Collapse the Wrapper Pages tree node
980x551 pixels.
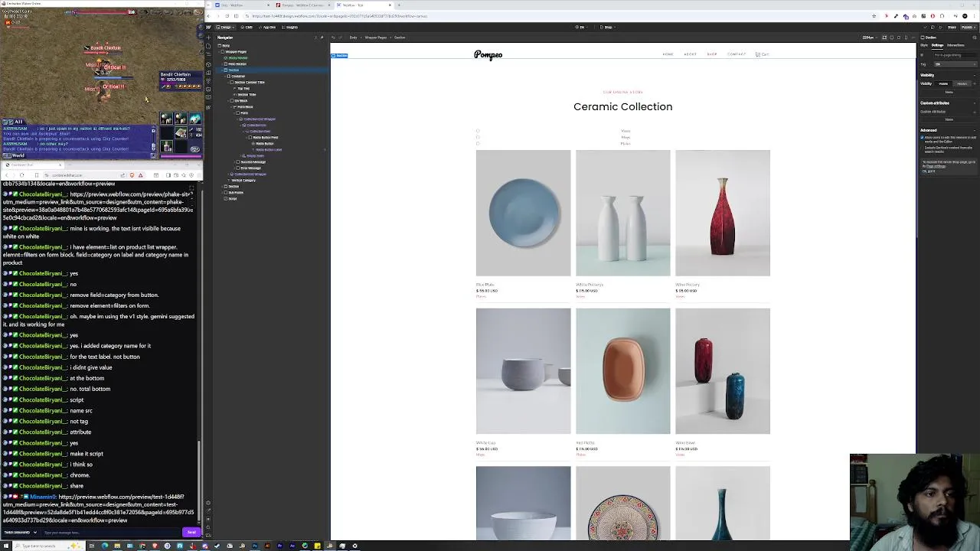(x=219, y=52)
